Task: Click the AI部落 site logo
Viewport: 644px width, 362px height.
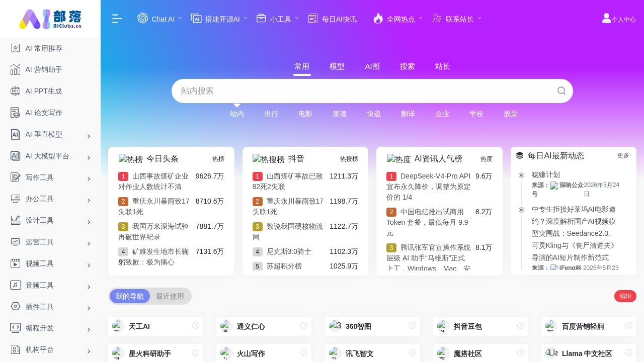Action: [50, 19]
